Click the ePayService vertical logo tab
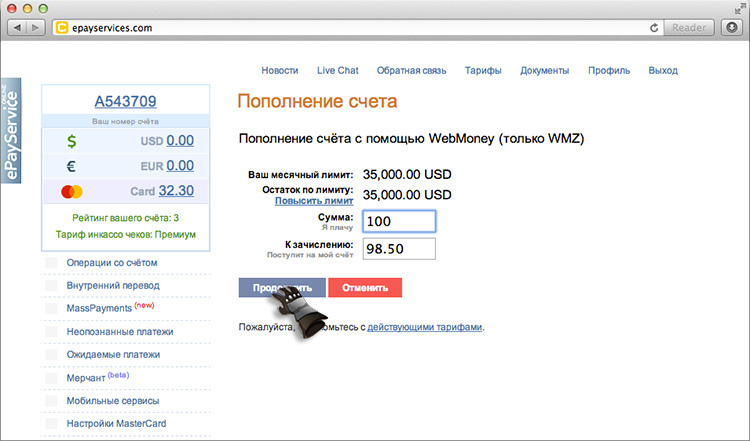Screen dimensions: 750x441 11,131
